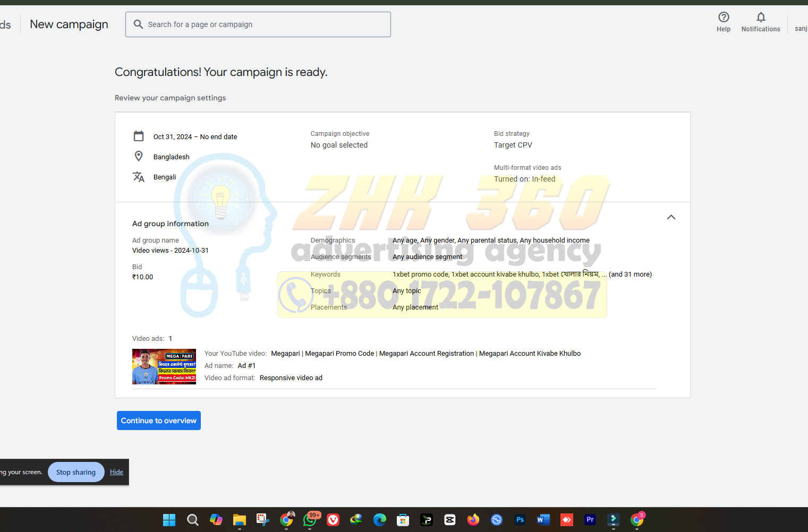The height and width of the screenshot is (532, 808).
Task: Open Premiere Pro from the taskbar
Action: [590, 520]
